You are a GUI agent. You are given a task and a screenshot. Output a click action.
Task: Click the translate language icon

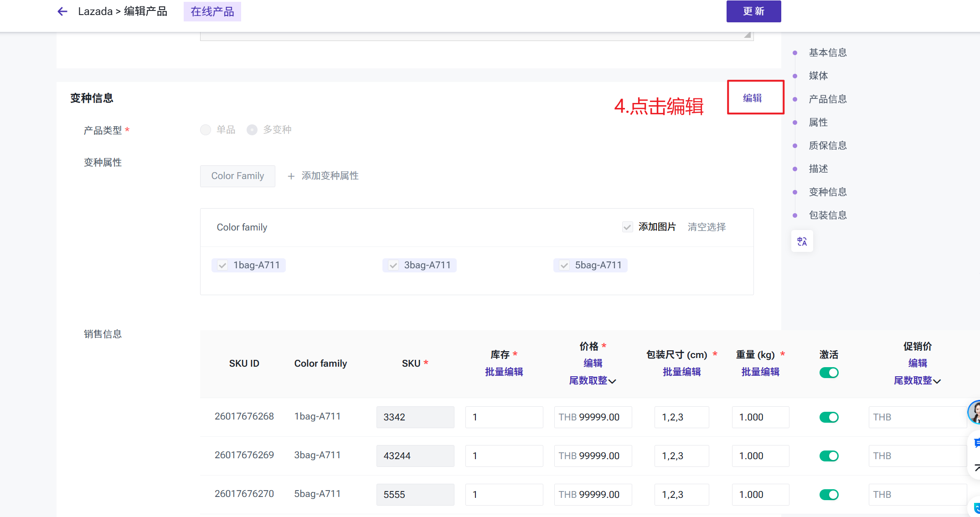(x=802, y=241)
